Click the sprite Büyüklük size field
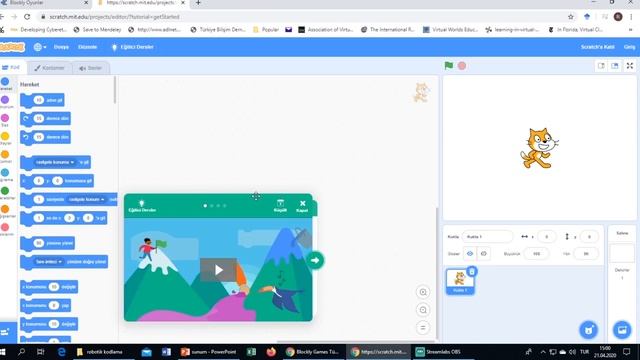 click(x=536, y=253)
